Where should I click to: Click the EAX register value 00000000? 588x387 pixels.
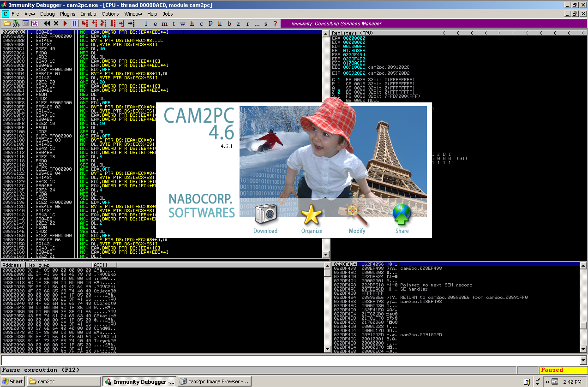(354, 38)
